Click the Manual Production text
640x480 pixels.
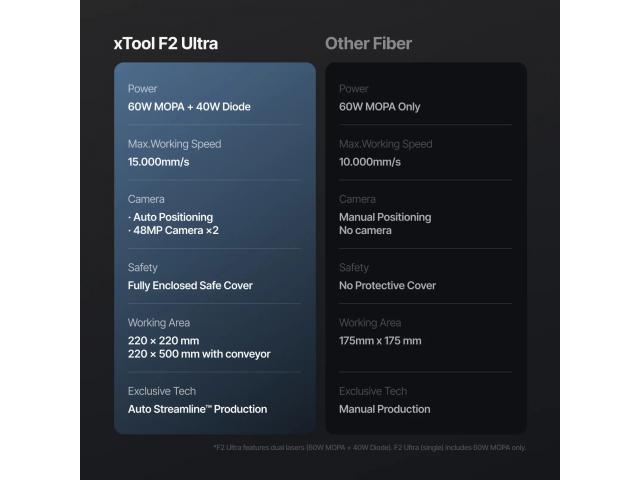384,409
